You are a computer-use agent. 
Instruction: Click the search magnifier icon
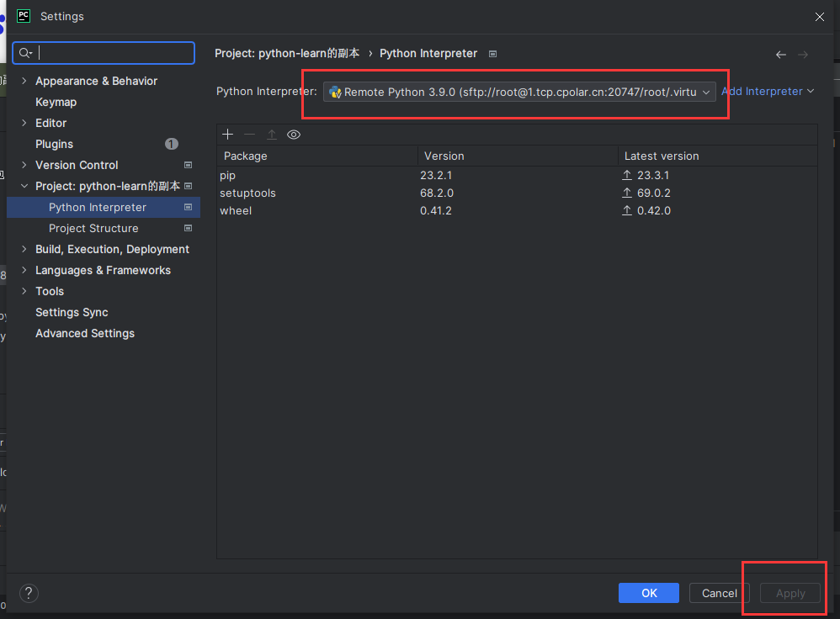(25, 53)
